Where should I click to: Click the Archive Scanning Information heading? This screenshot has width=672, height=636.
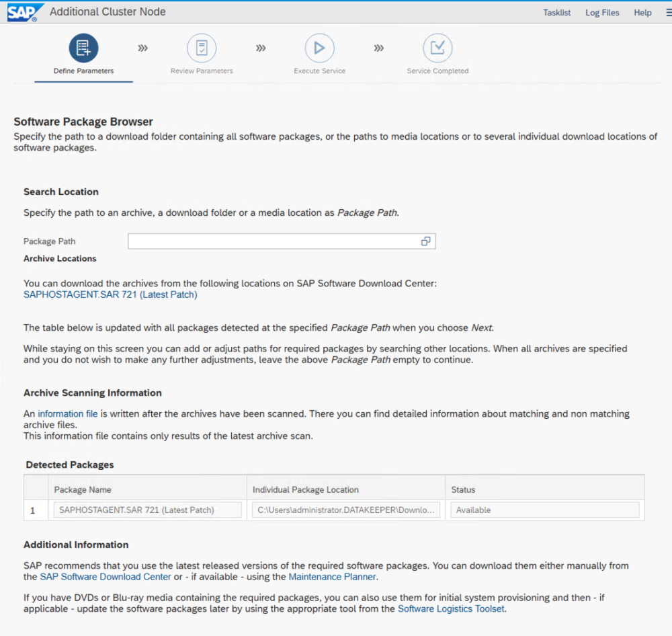[x=93, y=393]
